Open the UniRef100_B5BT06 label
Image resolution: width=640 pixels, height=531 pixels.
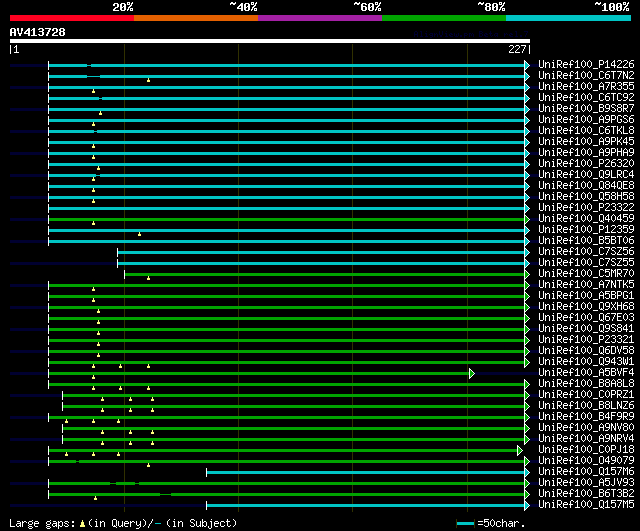tap(586, 241)
